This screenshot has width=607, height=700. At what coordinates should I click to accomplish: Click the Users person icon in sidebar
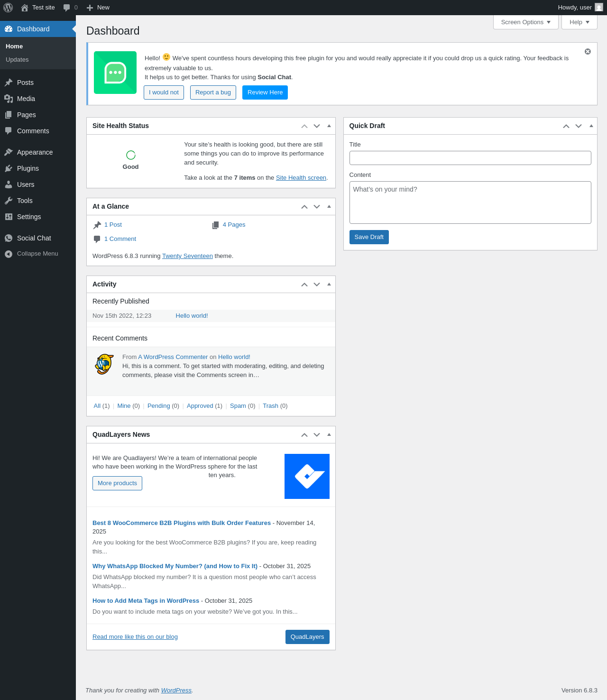9,184
